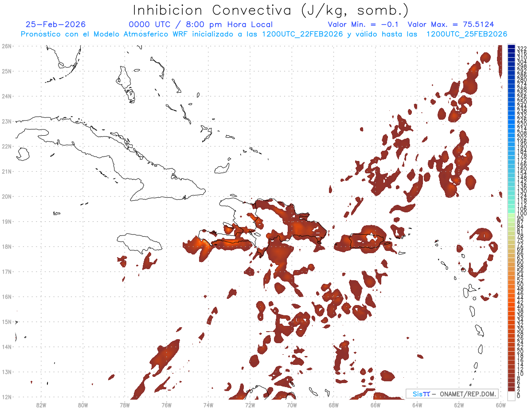Image resolution: width=532 pixels, height=411 pixels.
Task: Click the 74W longitude label
Action: (208, 405)
